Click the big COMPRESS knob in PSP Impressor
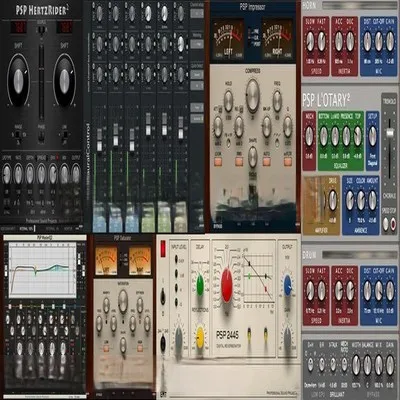400x400 pixels. [252, 96]
